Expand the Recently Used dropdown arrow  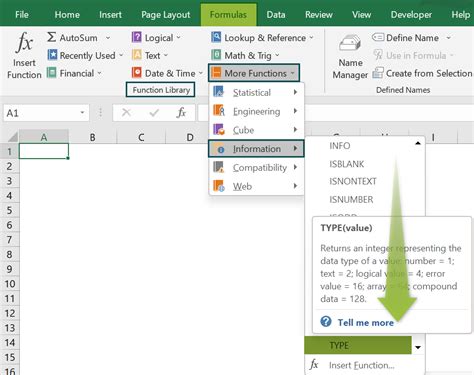121,55
